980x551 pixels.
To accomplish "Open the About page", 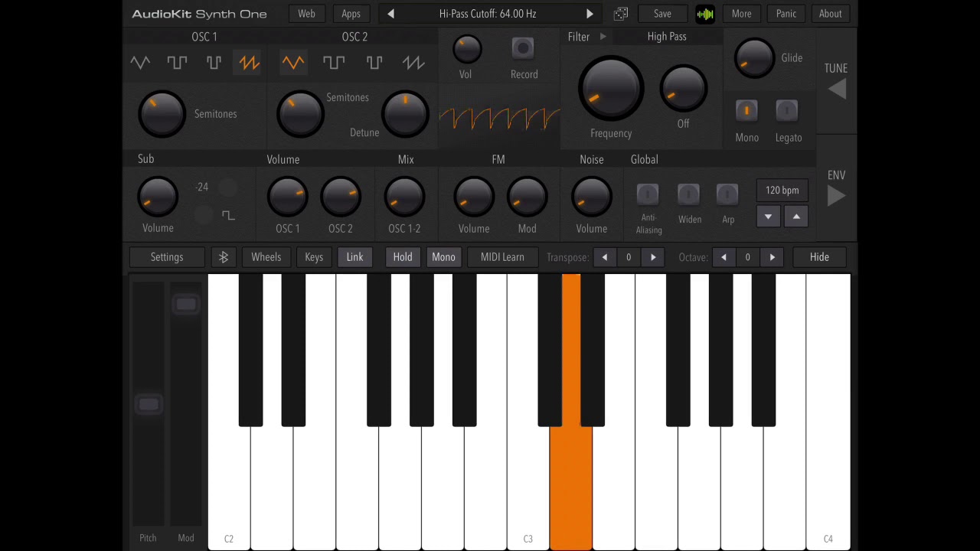I will coord(830,14).
